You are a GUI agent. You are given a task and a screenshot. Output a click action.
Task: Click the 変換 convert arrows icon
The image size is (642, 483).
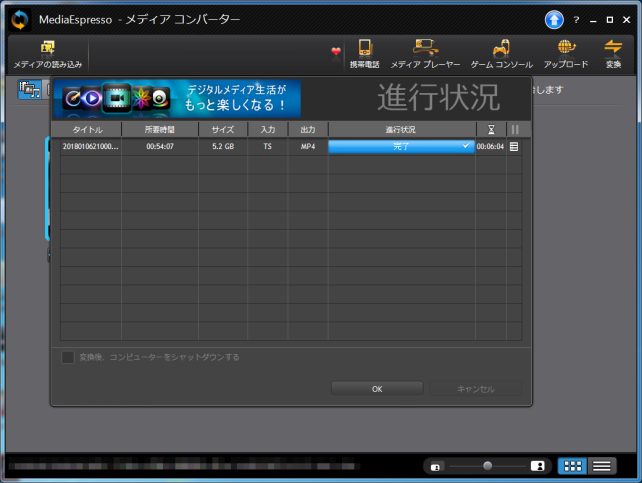(613, 48)
